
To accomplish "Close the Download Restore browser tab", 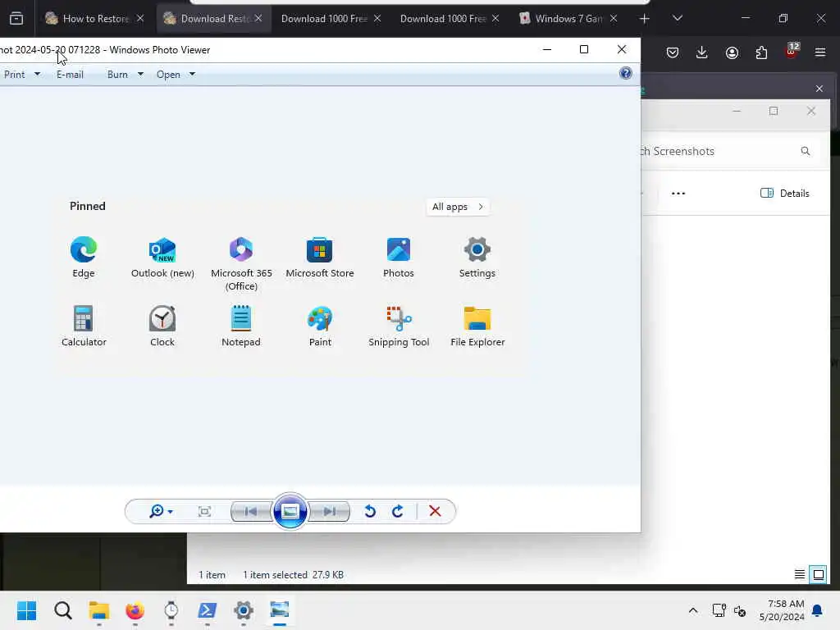I will coord(258,19).
